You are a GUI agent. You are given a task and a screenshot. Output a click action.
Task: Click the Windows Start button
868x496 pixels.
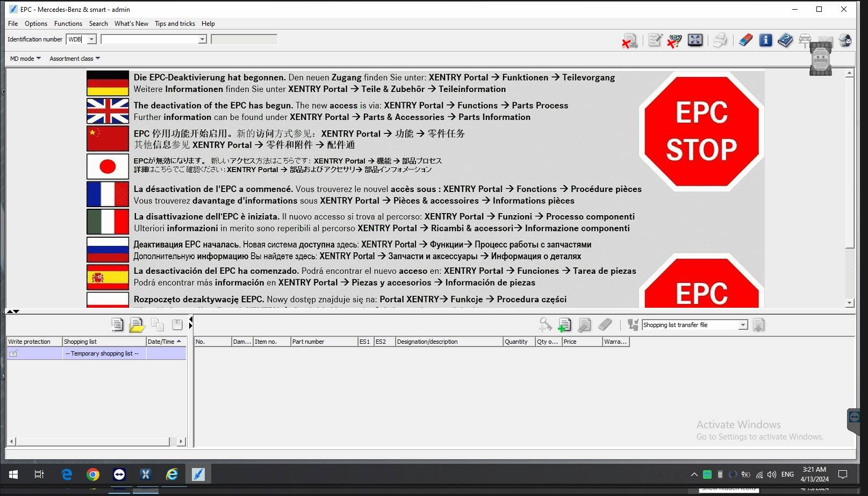click(x=13, y=474)
